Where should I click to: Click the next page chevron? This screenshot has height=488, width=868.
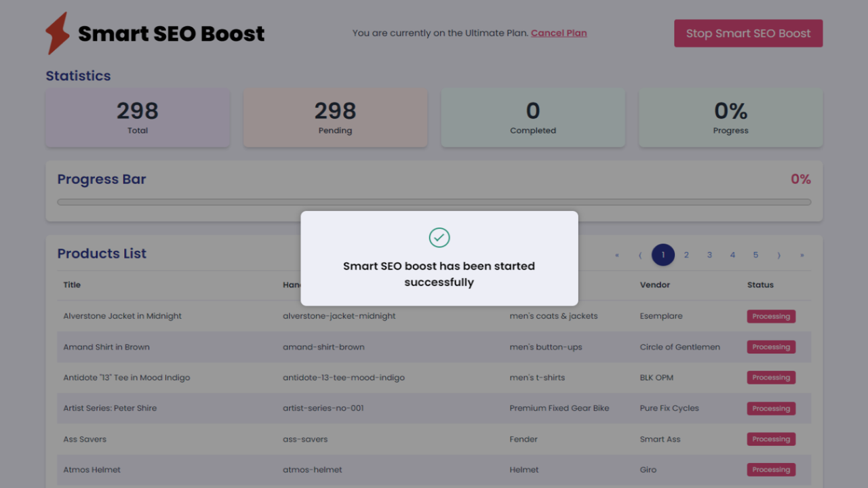[x=778, y=255]
